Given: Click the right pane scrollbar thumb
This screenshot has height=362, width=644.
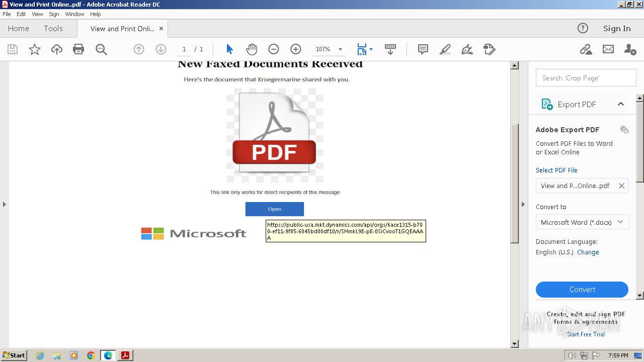Looking at the screenshot, I should (640, 142).
